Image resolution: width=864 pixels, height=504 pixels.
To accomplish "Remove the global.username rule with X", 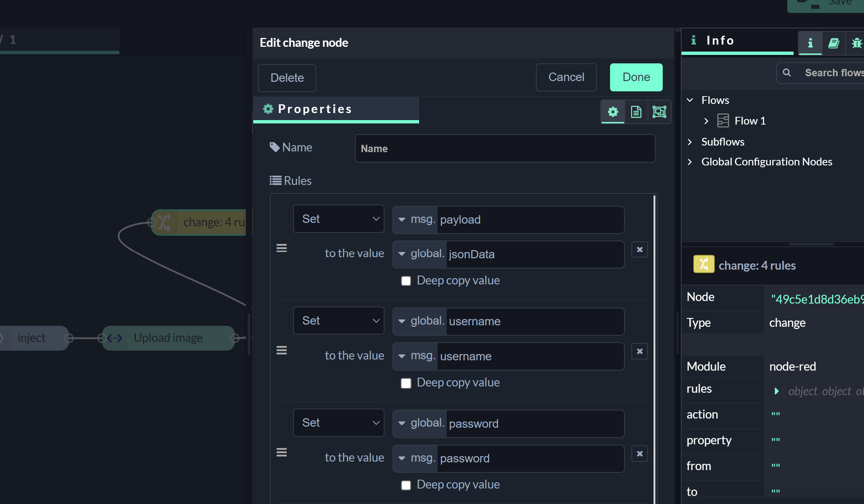I will pyautogui.click(x=640, y=351).
